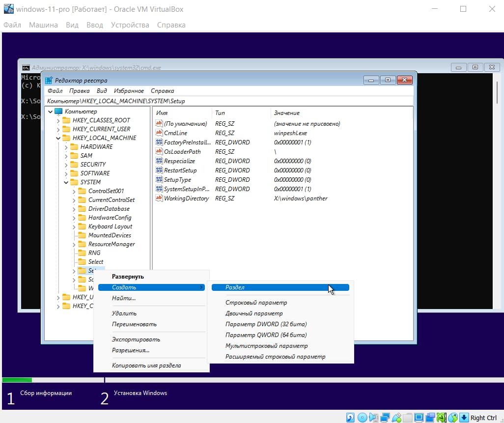Expand the ResourceManager key arrow
504x423 pixels.
pyautogui.click(x=74, y=244)
